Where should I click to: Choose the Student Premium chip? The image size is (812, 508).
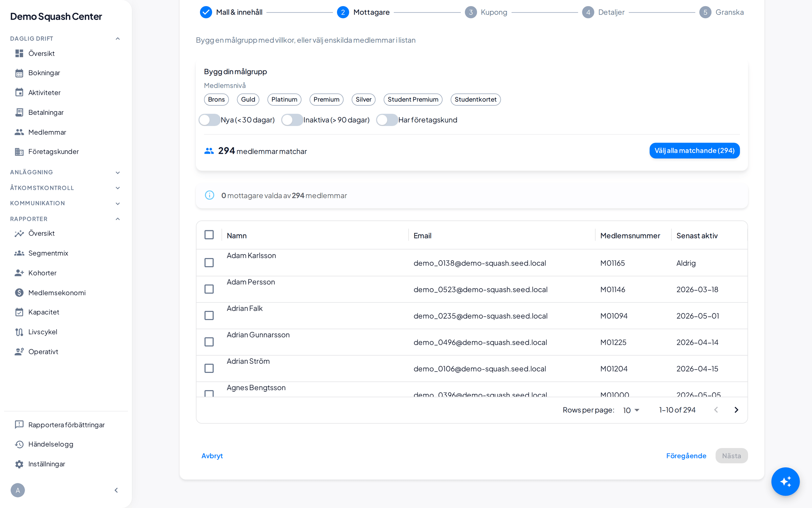click(x=413, y=99)
